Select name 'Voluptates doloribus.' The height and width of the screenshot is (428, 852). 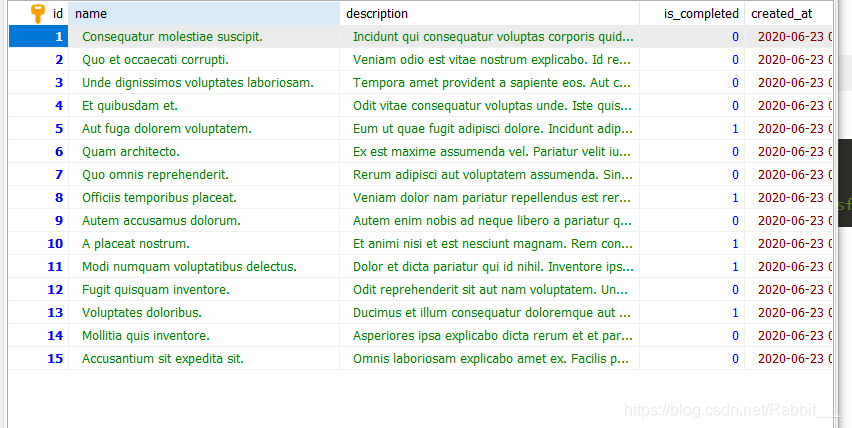142,312
